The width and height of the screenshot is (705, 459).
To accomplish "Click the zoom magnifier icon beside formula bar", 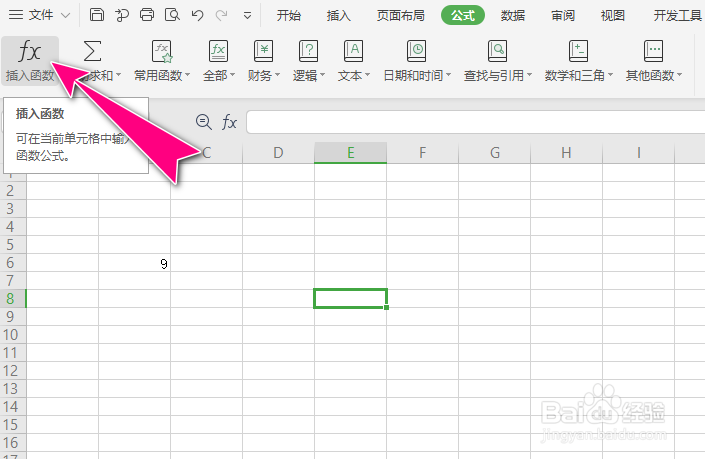I will pos(204,122).
